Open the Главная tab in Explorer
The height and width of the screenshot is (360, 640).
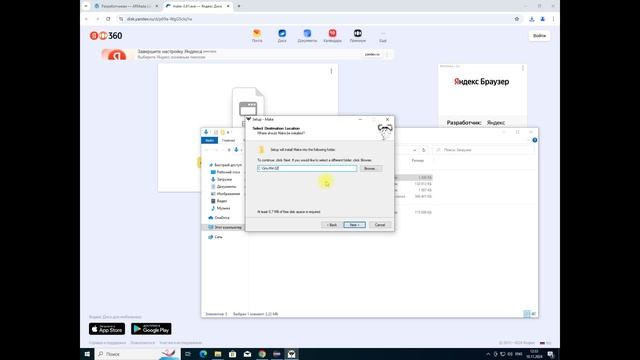[228, 140]
